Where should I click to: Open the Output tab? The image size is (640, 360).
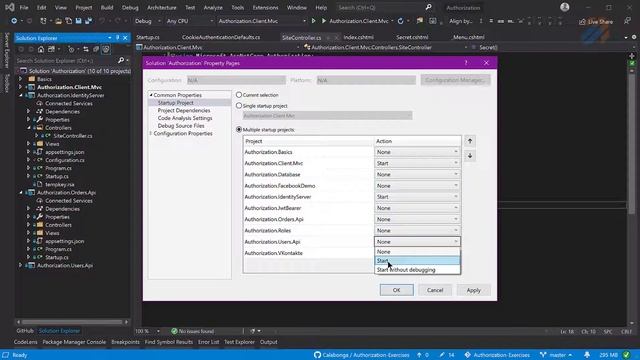coord(269,342)
